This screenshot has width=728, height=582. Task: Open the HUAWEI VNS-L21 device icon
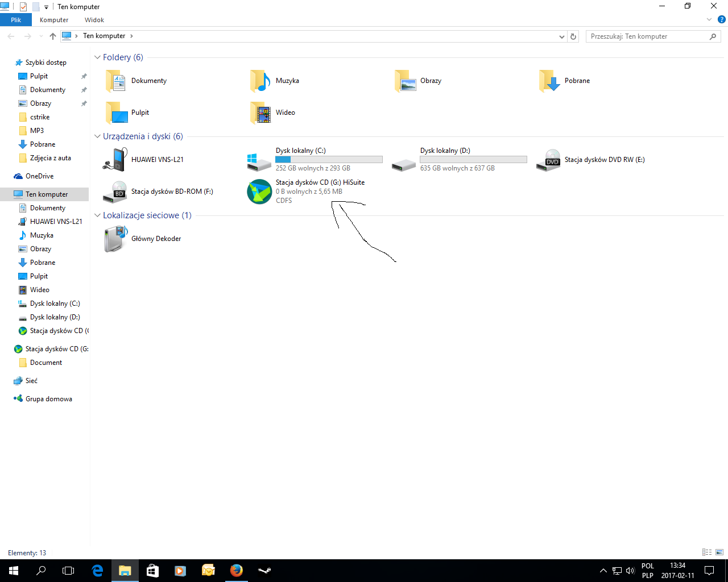point(115,160)
